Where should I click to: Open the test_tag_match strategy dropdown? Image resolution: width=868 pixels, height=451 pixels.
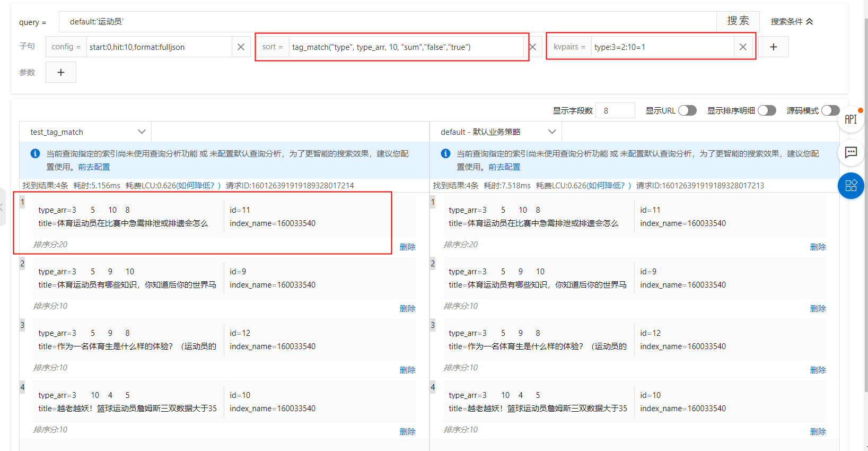(85, 132)
